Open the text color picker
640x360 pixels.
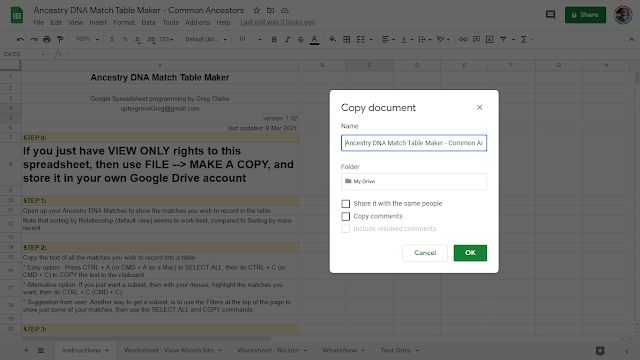314,40
